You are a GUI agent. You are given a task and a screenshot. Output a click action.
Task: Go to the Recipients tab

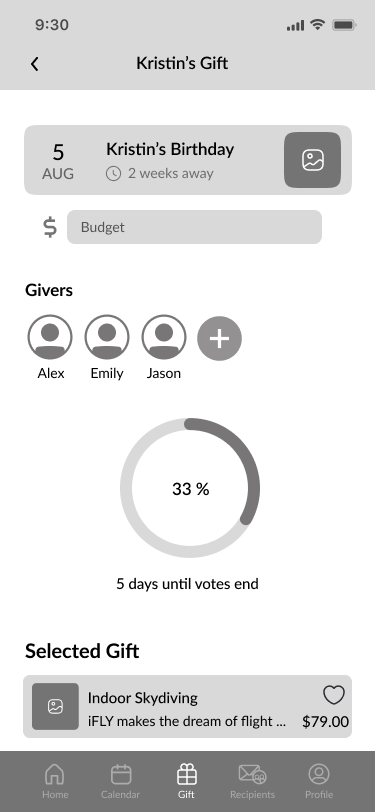[x=253, y=782]
